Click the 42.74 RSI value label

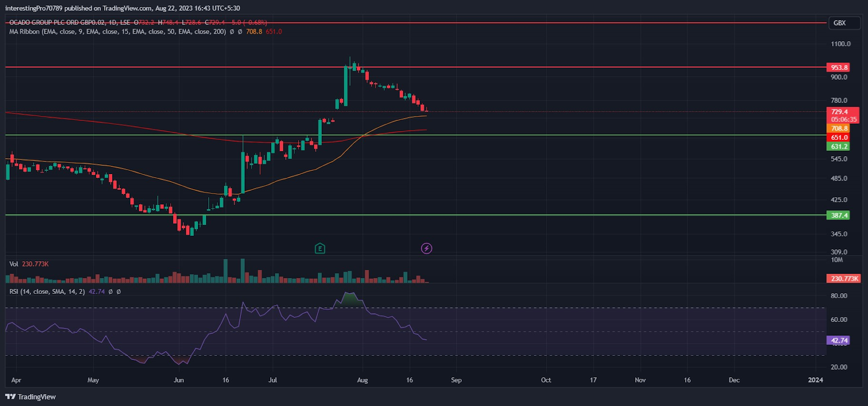tap(839, 340)
